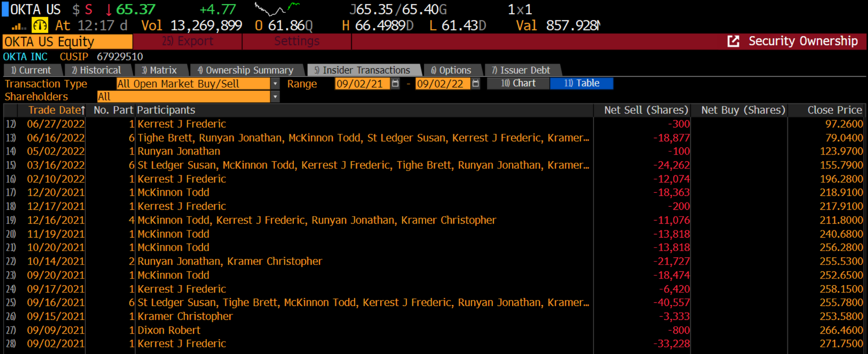The image size is (868, 354).
Task: Click the OKTA US Equity orange field
Action: click(x=67, y=42)
